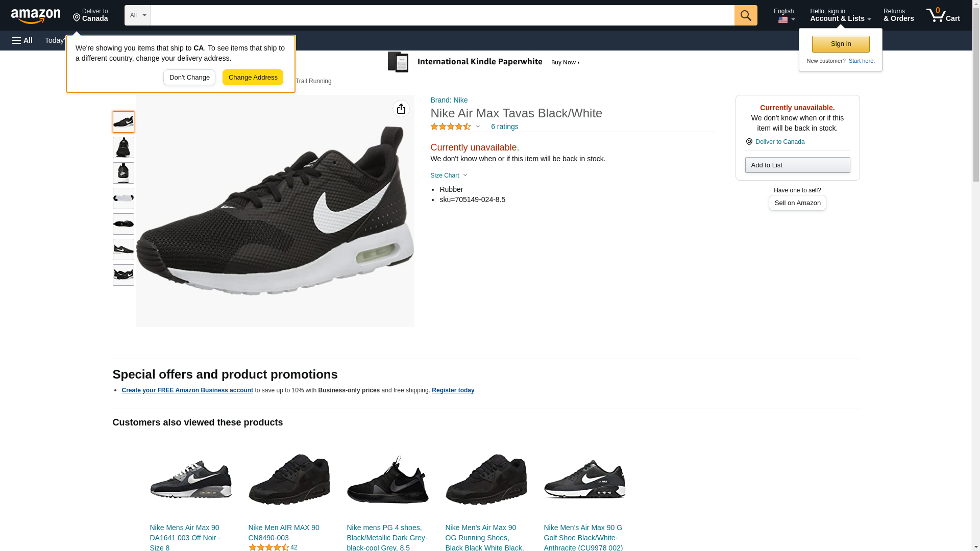Click the star rating icons
This screenshot has width=980, height=551.
point(451,127)
